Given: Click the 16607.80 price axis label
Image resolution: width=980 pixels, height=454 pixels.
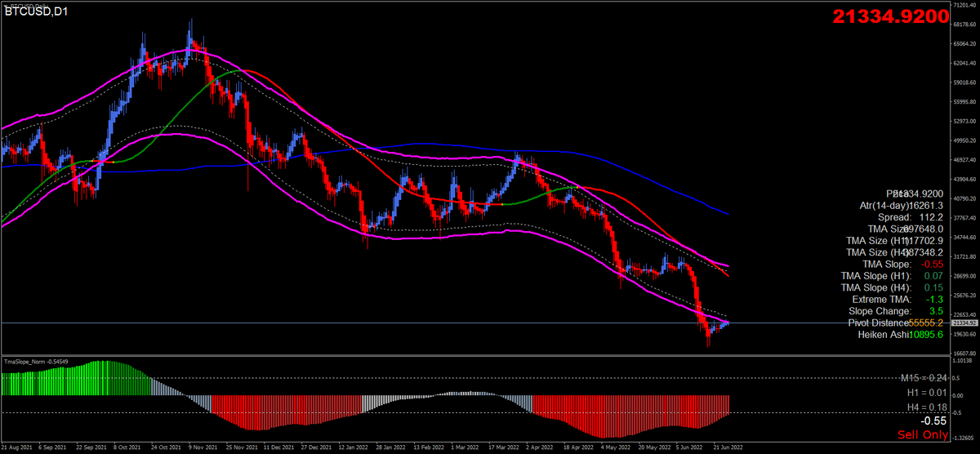Looking at the screenshot, I should (965, 353).
